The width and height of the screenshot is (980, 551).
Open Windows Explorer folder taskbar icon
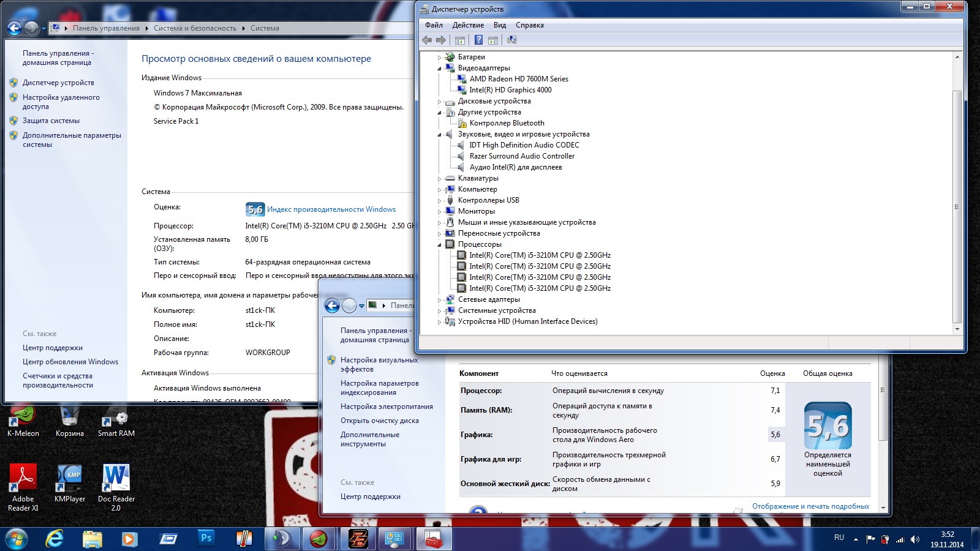point(92,539)
